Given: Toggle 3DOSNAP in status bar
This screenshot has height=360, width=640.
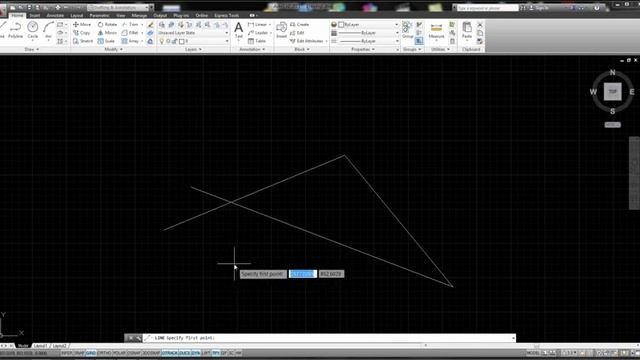Looking at the screenshot, I should pos(151,353).
